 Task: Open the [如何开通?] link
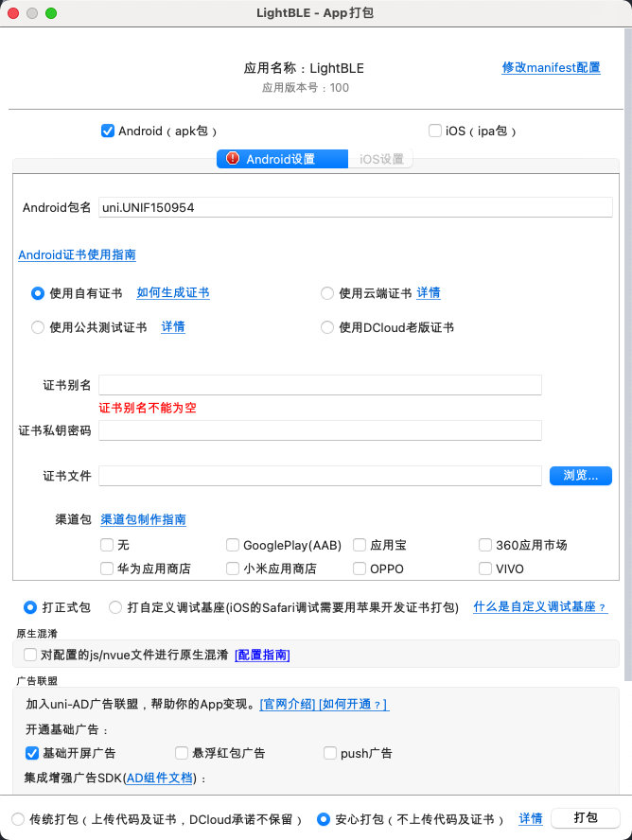point(354,705)
